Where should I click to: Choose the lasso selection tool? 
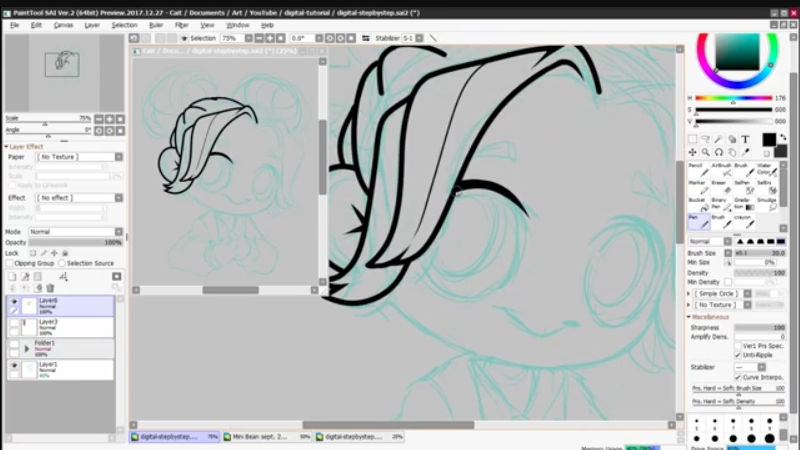(x=706, y=139)
